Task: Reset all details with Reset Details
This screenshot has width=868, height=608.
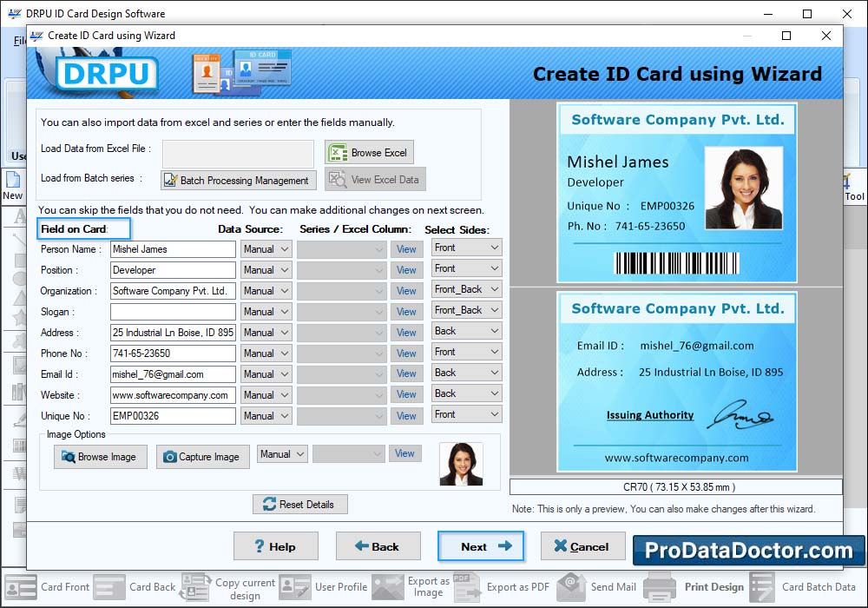Action: 299,505
